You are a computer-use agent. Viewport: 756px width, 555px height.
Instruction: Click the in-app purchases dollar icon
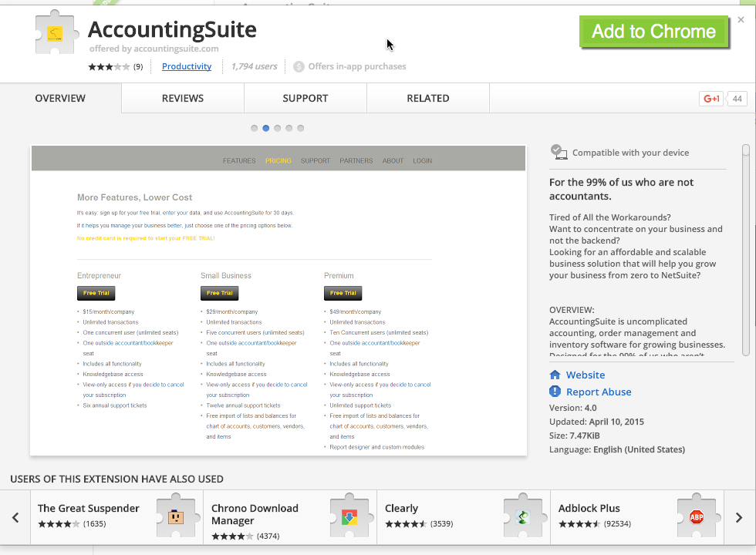point(299,66)
